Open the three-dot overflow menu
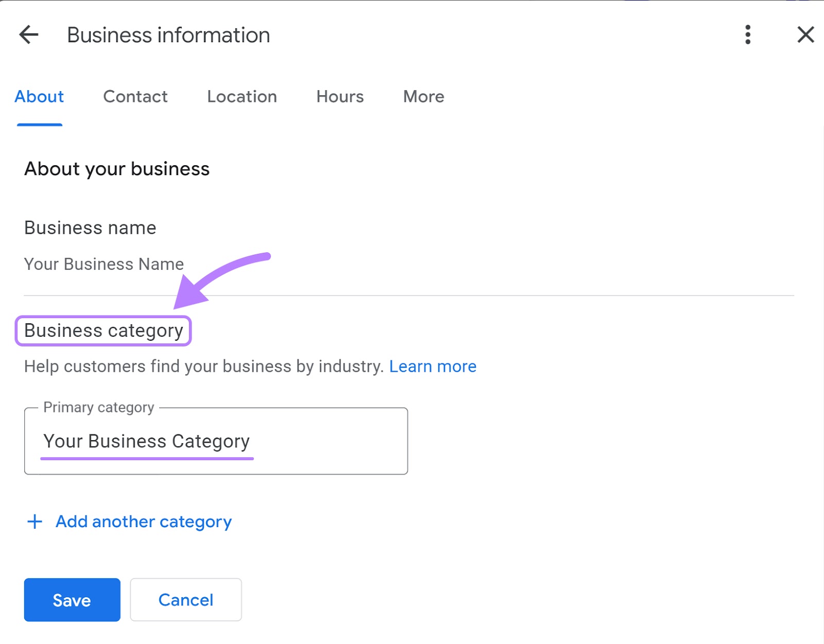Screen dimensions: 824x644 tap(747, 34)
